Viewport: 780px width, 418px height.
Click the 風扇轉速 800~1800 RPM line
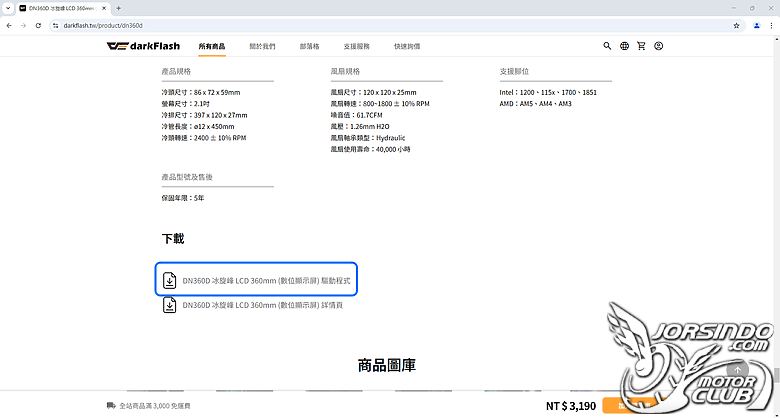tap(380, 104)
